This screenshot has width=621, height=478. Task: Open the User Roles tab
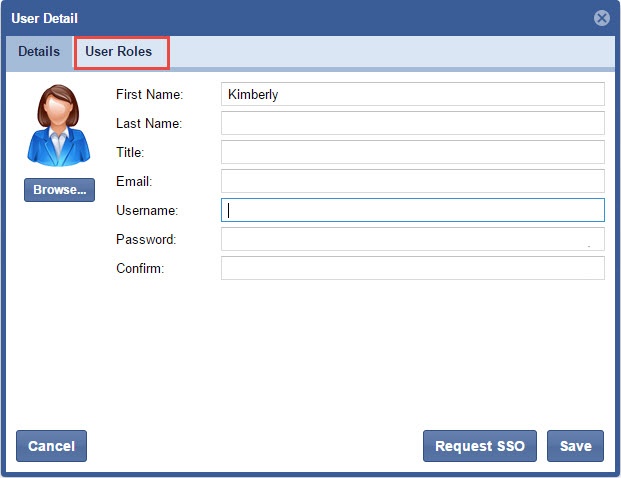coord(120,52)
